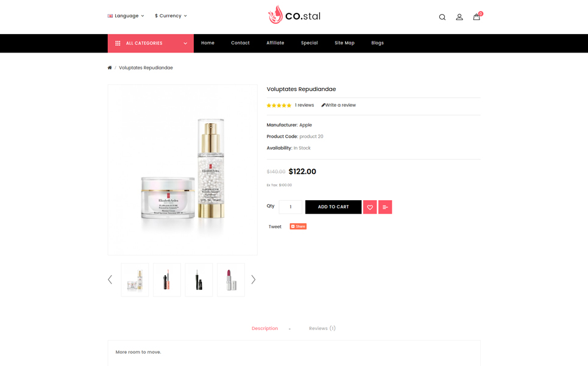Click the Add to Cart button

pyautogui.click(x=333, y=207)
